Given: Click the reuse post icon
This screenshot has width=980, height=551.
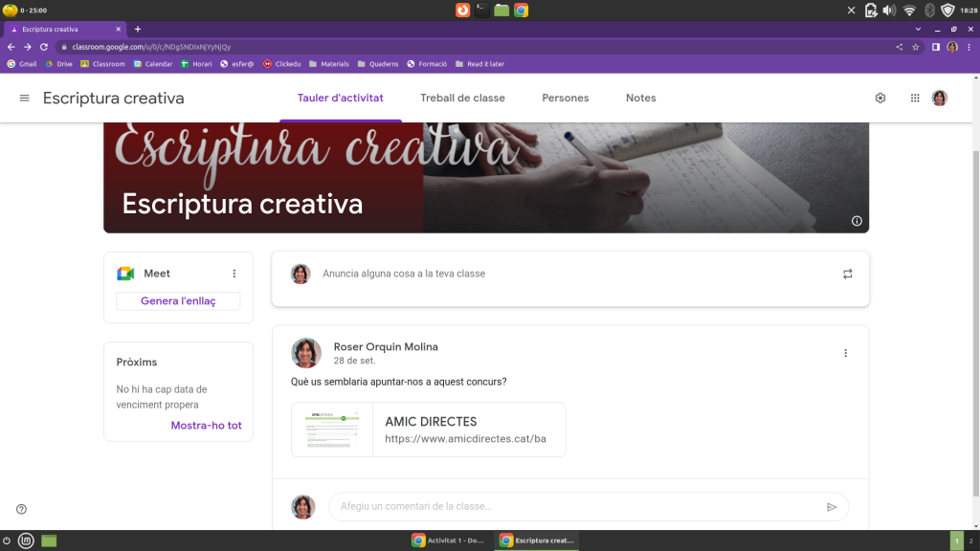Looking at the screenshot, I should click(847, 274).
